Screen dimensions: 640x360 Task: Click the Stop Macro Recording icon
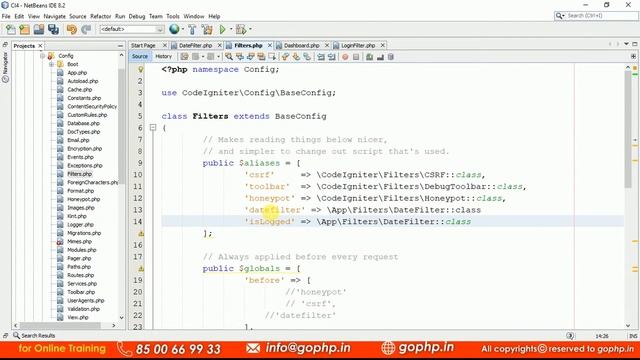tap(356, 57)
